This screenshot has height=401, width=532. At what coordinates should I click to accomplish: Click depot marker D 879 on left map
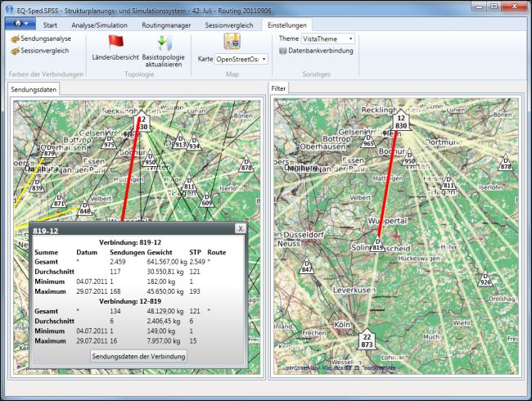click(49, 151)
